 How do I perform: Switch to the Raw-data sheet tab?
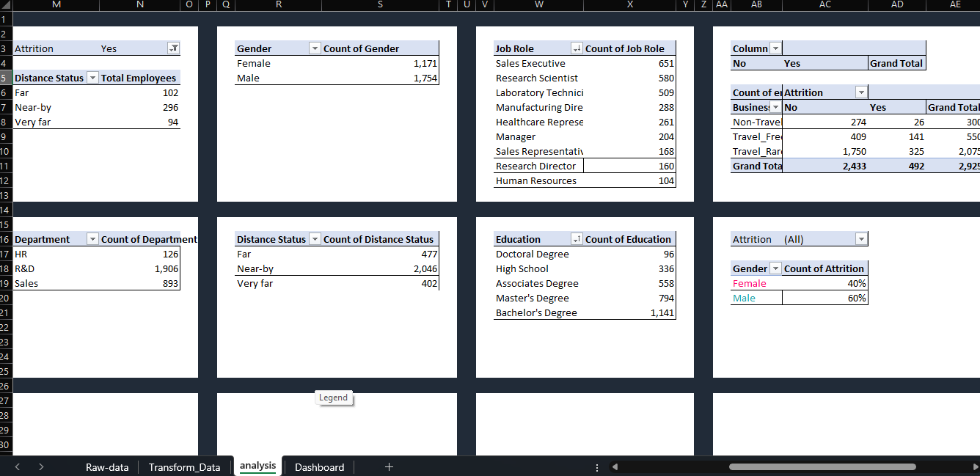(x=106, y=467)
